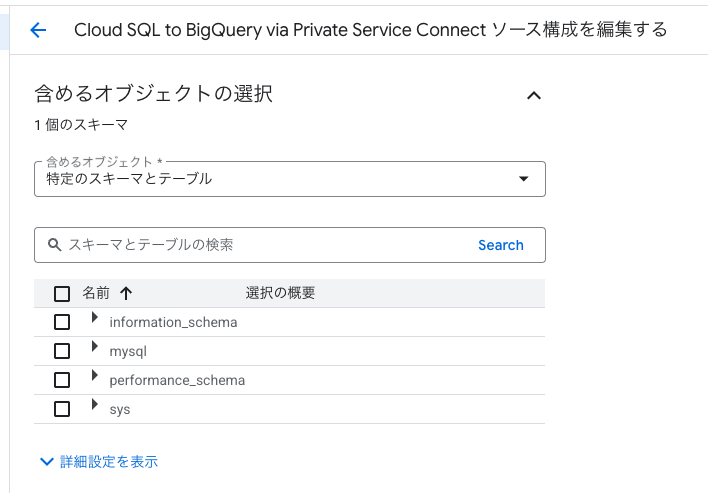
Task: Click the 選択の概要 column header
Action: pyautogui.click(x=280, y=293)
